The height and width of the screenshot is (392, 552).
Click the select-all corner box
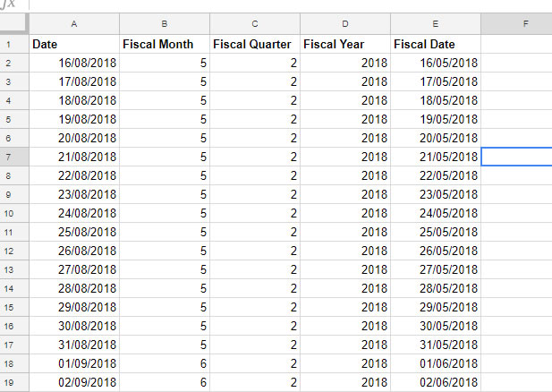(x=14, y=23)
